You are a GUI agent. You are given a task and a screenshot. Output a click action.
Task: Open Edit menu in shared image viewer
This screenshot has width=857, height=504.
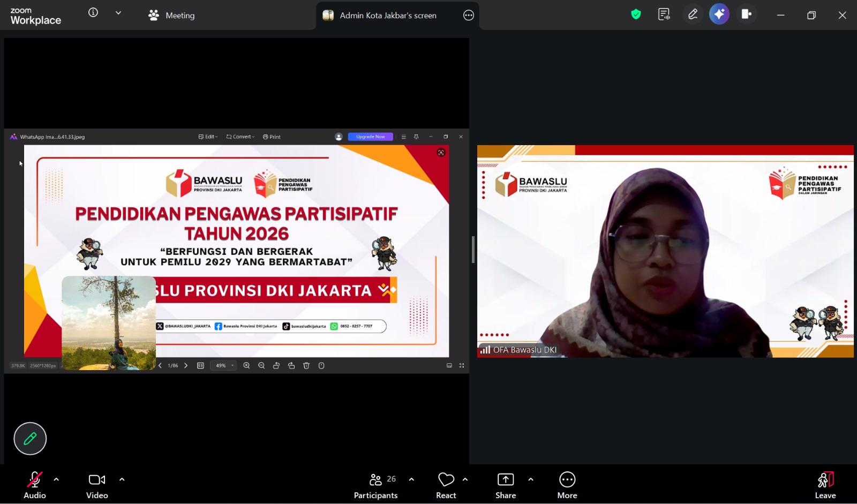click(x=208, y=137)
